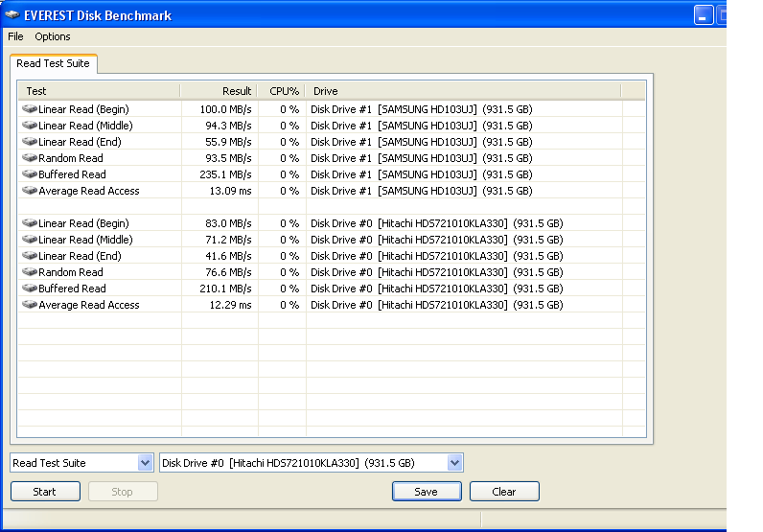763x532 pixels.
Task: Click Hitachi drive text in the 12.29 ms row
Action: tap(437, 305)
